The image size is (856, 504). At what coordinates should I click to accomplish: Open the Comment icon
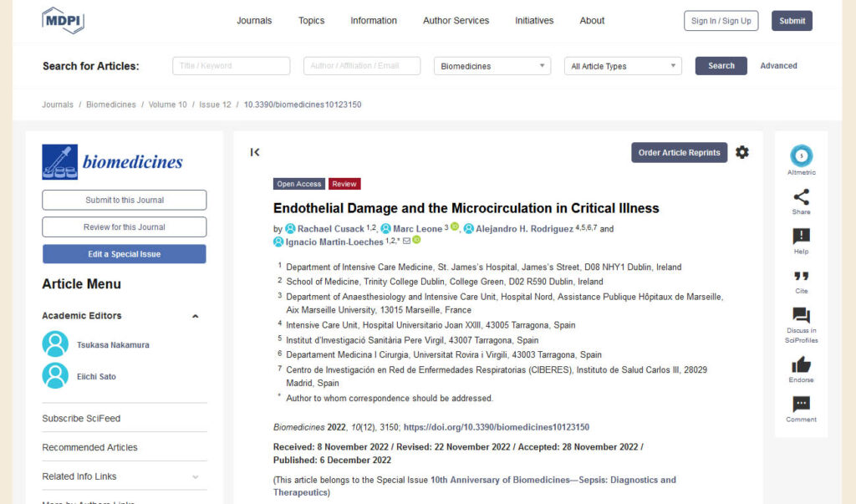click(x=801, y=405)
